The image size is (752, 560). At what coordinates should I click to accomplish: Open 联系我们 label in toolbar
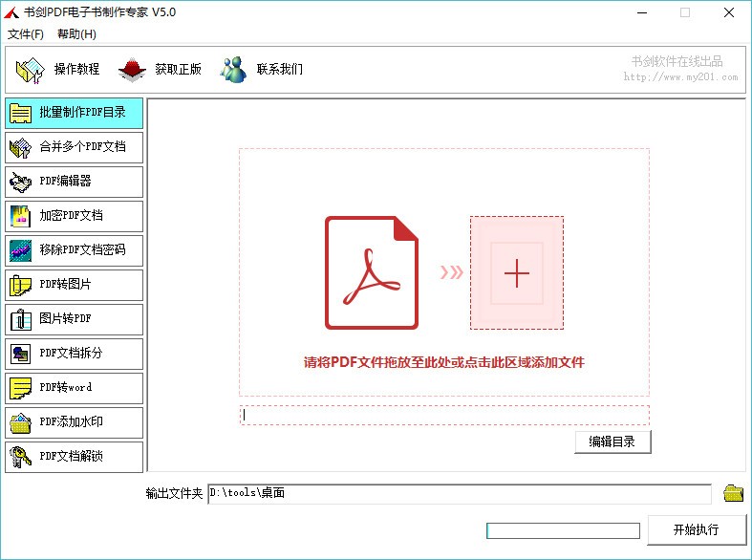pyautogui.click(x=280, y=69)
